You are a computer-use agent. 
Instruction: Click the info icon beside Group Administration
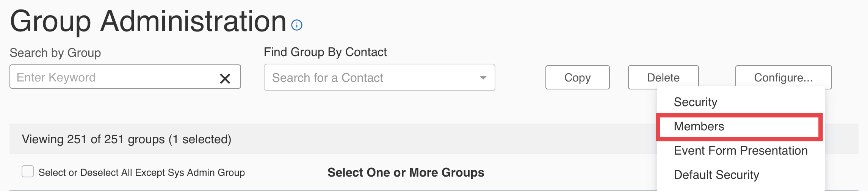pyautogui.click(x=296, y=25)
